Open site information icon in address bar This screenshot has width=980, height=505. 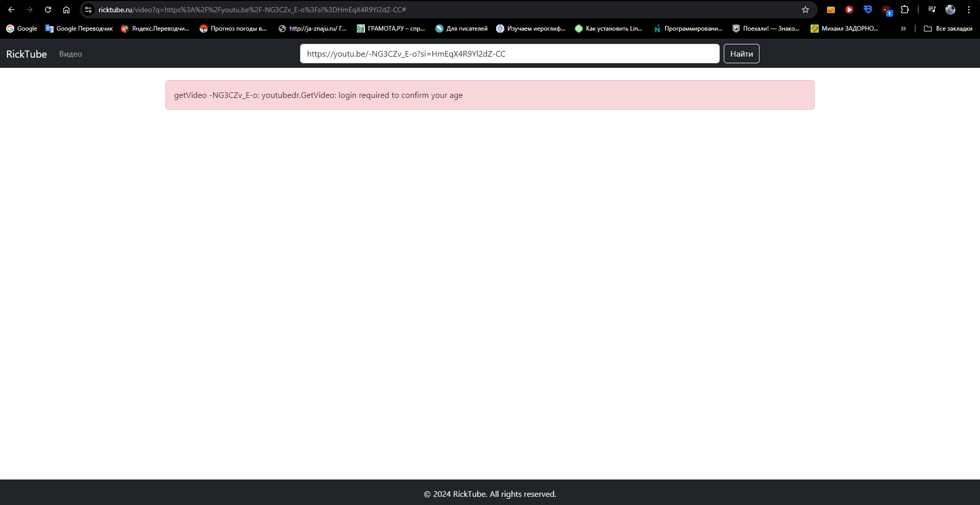[88, 10]
